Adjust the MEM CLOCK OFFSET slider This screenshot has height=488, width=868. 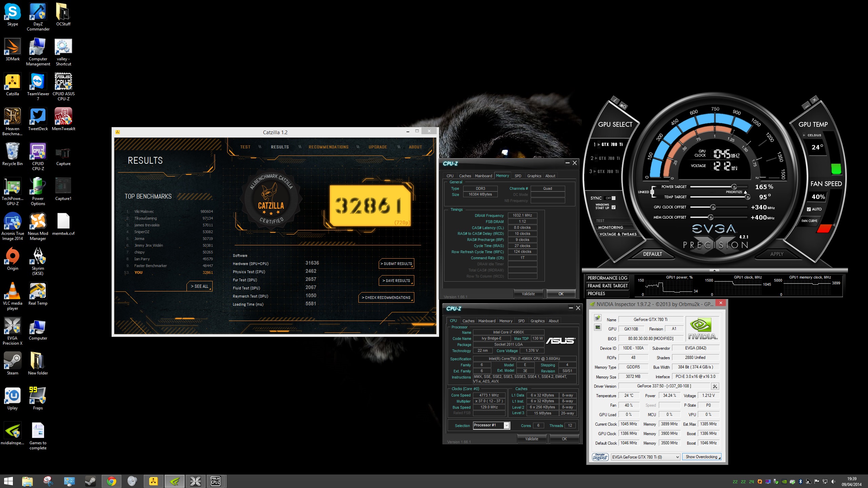pos(710,217)
